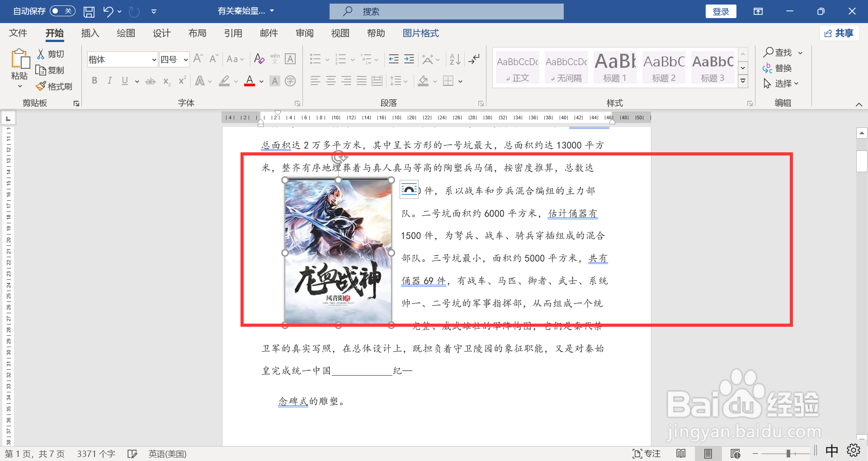Click the enclosed character icon
The width and height of the screenshot is (868, 461).
290,81
